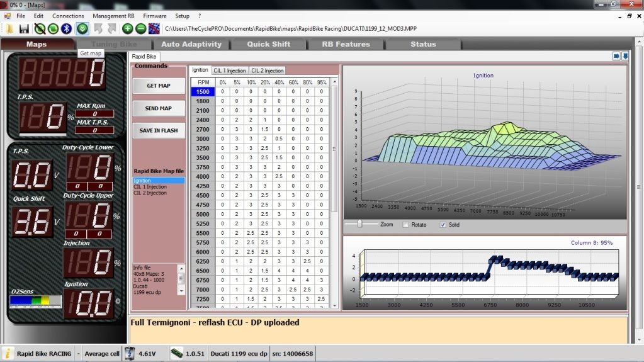Click the Ducati 1199 ecu dp status entry

pyautogui.click(x=239, y=353)
